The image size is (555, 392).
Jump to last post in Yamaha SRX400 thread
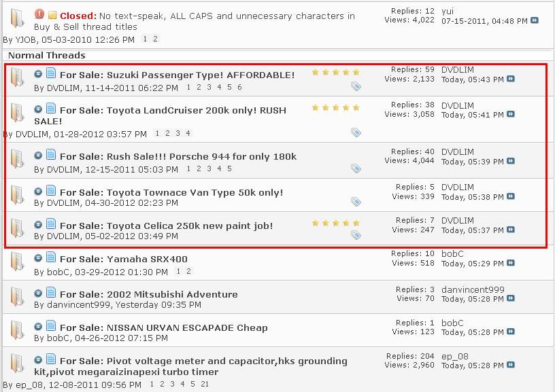click(x=511, y=264)
